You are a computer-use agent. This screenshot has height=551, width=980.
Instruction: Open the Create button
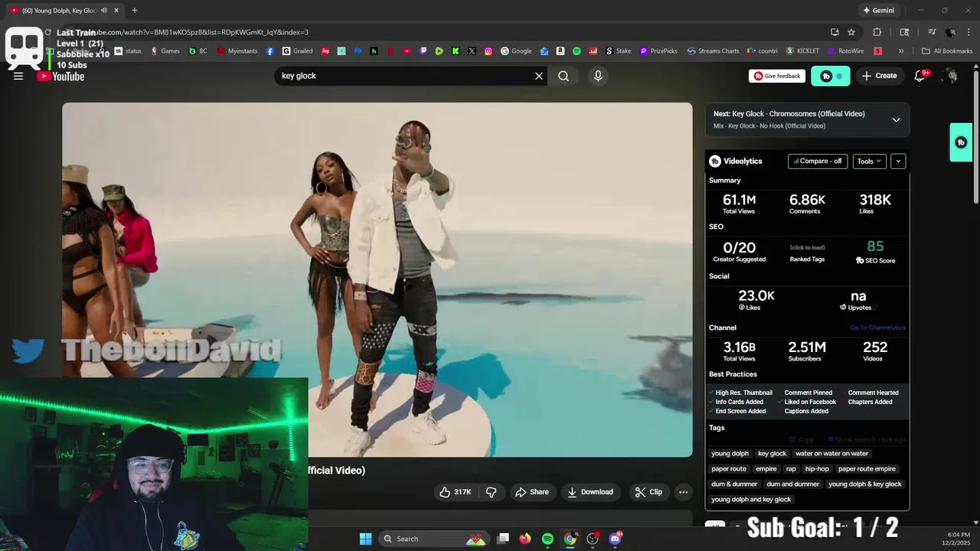tap(879, 76)
